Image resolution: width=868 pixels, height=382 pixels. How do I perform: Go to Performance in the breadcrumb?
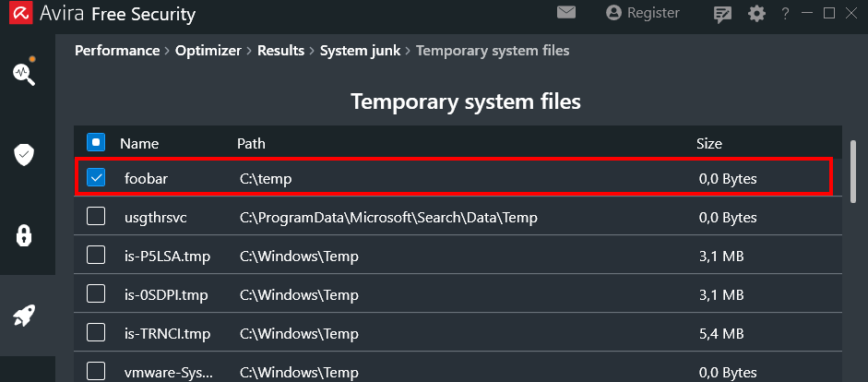pos(117,51)
